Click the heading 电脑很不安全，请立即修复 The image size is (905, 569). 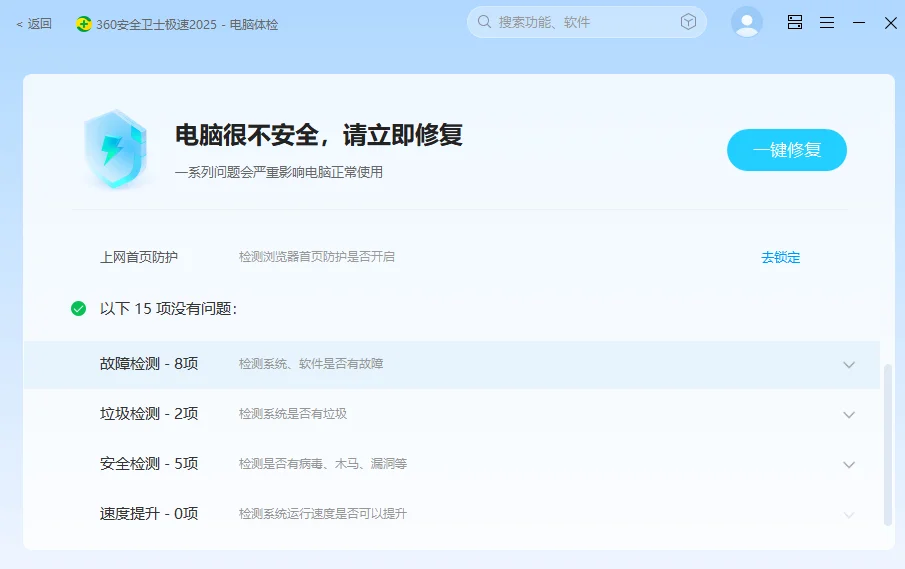tap(319, 135)
